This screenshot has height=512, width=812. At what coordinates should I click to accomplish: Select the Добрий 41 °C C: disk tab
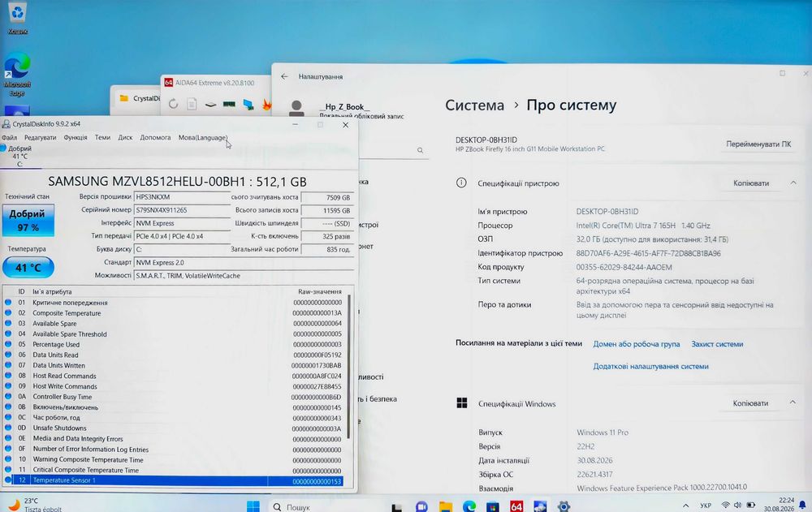coord(19,156)
